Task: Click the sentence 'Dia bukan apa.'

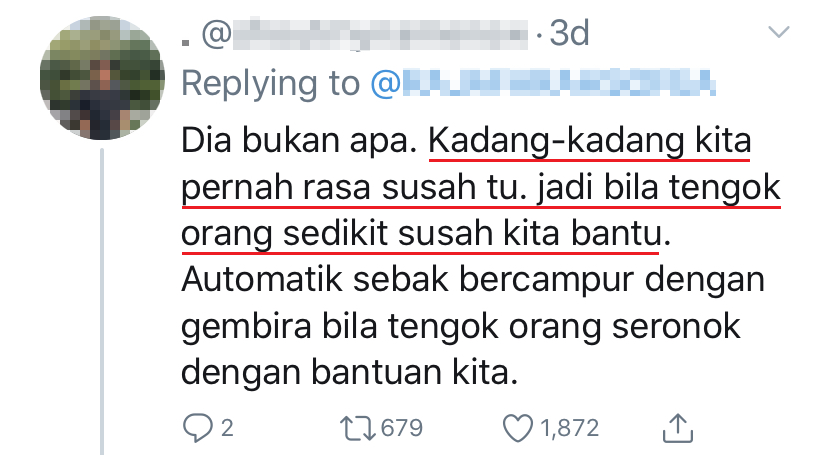Action: 299,141
